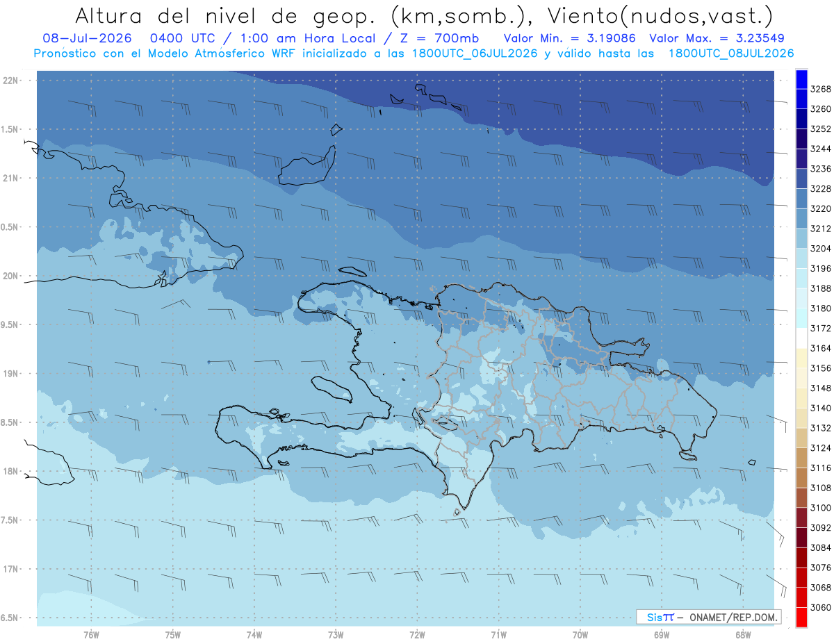Click the '68W' longitude label
Image resolution: width=834 pixels, height=644 pixels.
point(743,634)
